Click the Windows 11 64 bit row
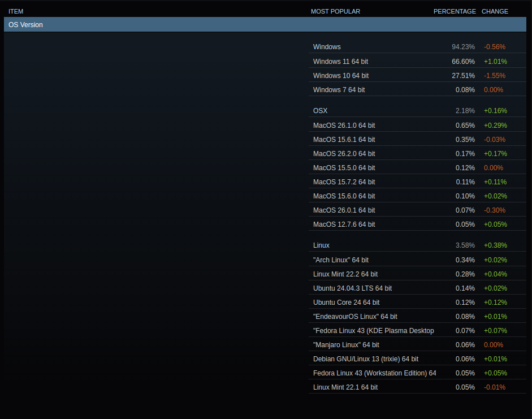 click(x=340, y=61)
